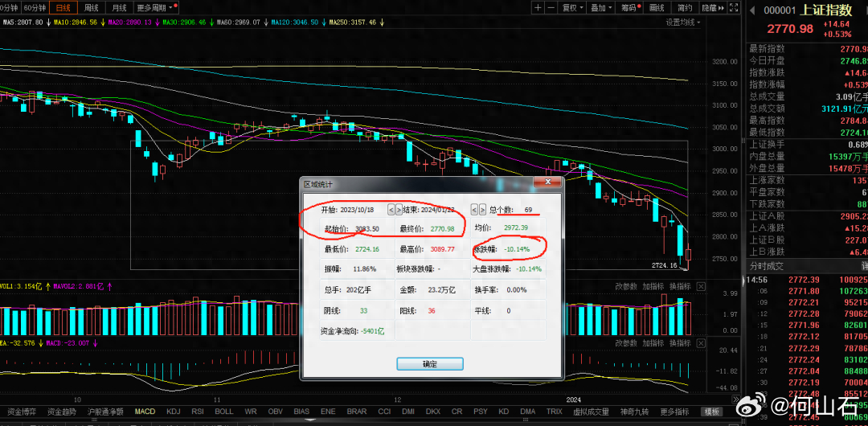Toggle full-screen chart icon
Viewport: 868px width, 426px height.
point(734,8)
